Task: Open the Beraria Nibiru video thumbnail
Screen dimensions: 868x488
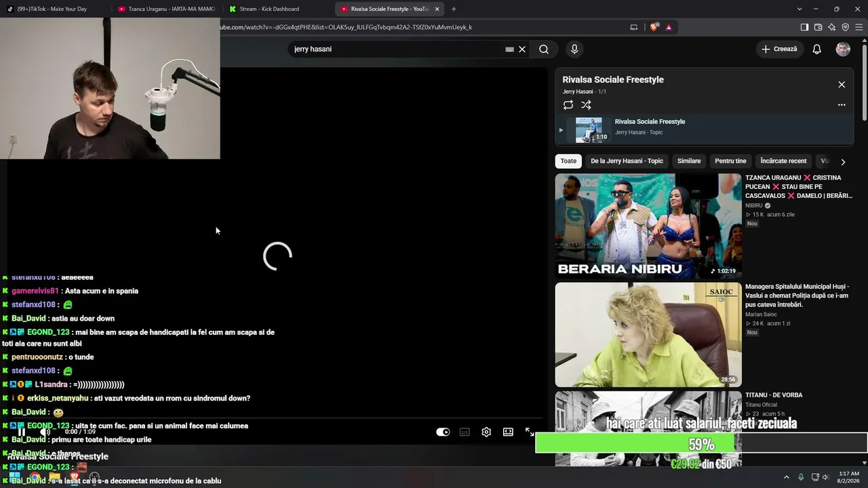Action: 648,226
